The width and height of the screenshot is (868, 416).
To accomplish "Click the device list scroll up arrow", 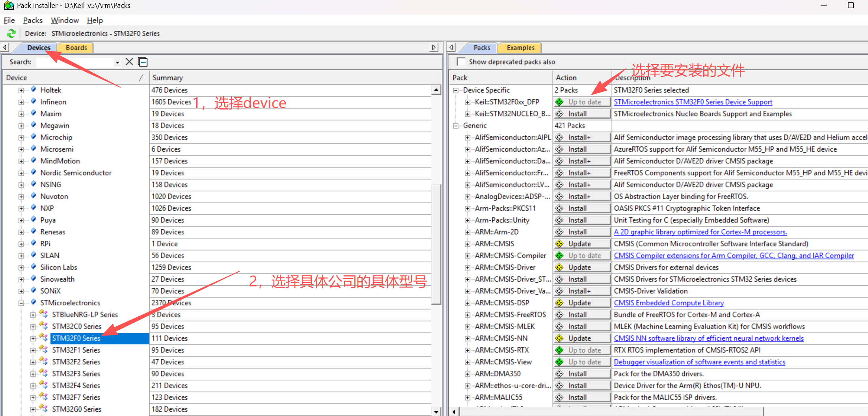I will point(436,90).
